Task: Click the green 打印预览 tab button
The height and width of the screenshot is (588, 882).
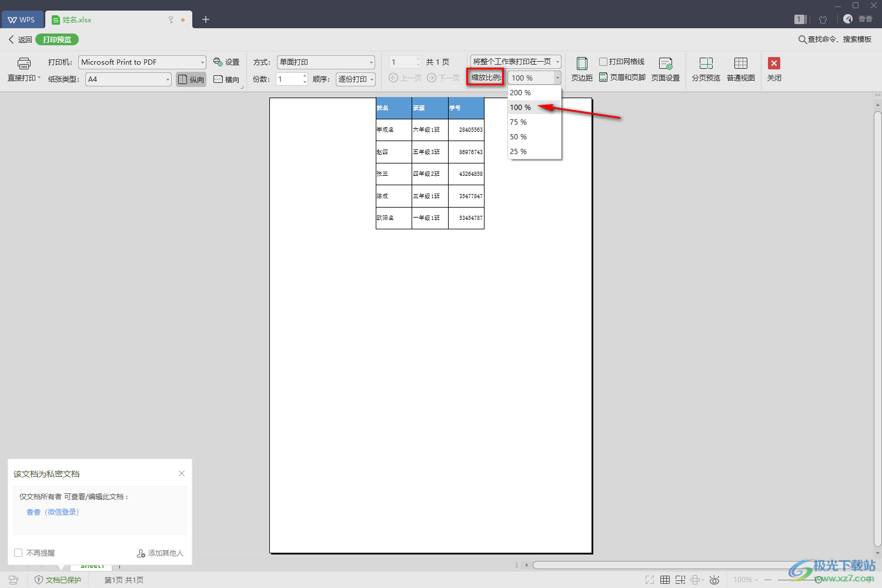Action: [57, 39]
